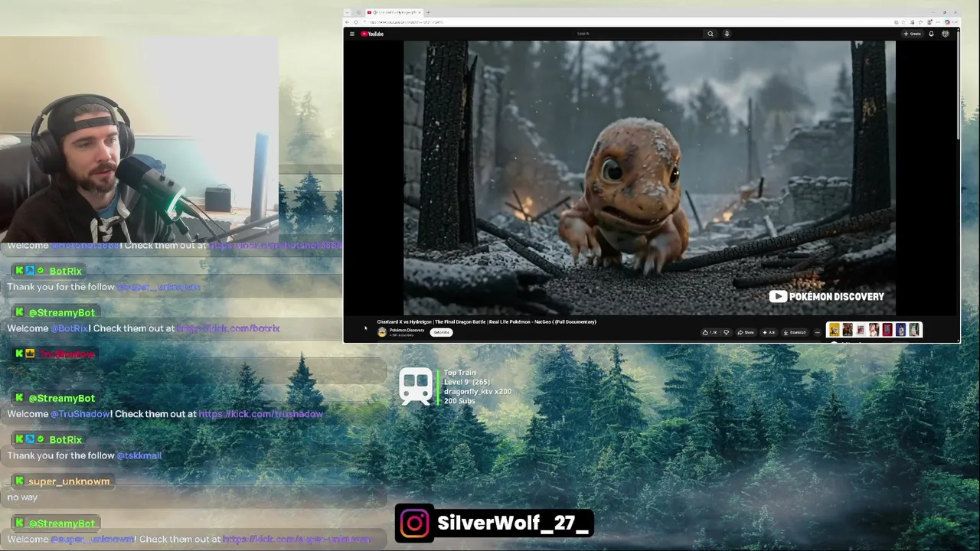Open the YouTube guide hamburger menu
This screenshot has width=980, height=551.
tap(352, 34)
